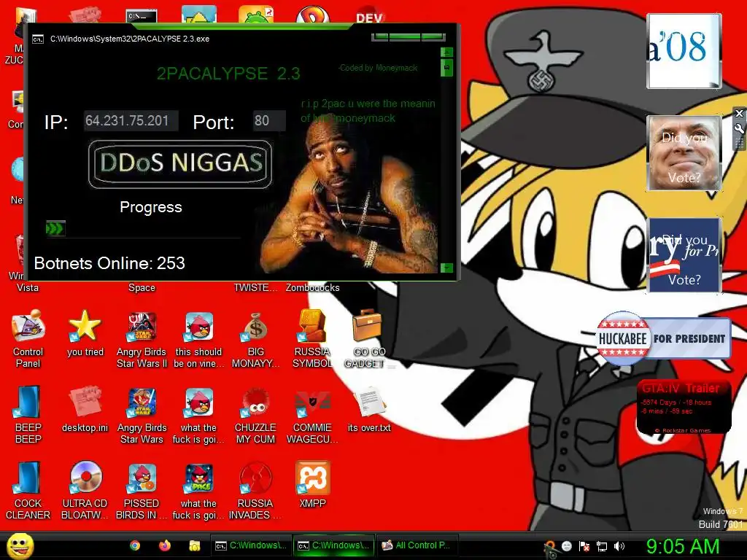Click the 9:05 AM taskbar clock
This screenshot has width=747, height=560.
click(682, 546)
